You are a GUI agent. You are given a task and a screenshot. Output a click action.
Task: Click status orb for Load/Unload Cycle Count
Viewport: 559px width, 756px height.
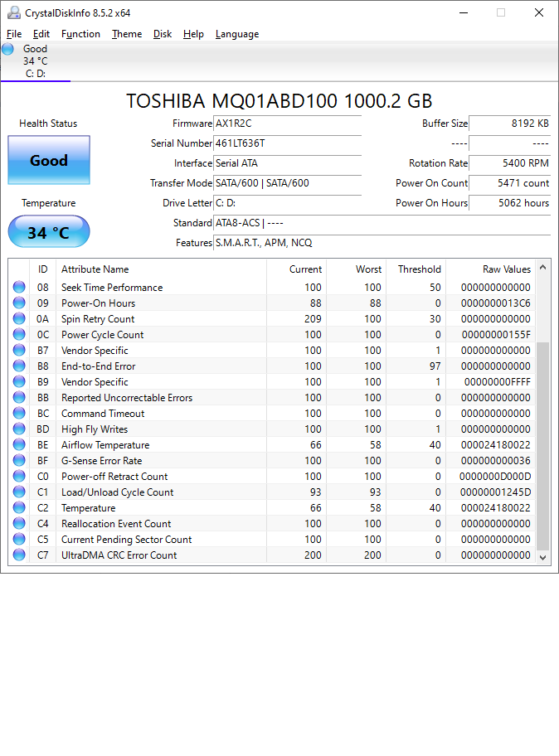(19, 492)
